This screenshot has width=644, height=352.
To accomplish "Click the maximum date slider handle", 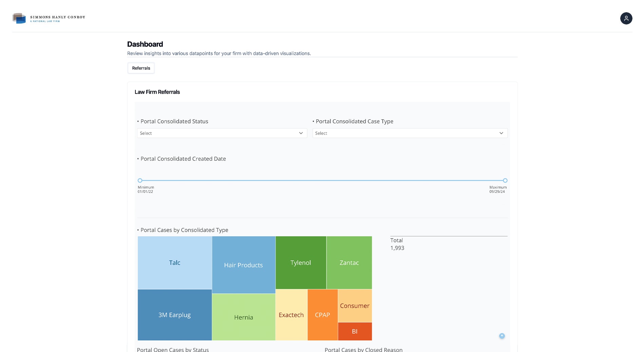I will [x=505, y=180].
